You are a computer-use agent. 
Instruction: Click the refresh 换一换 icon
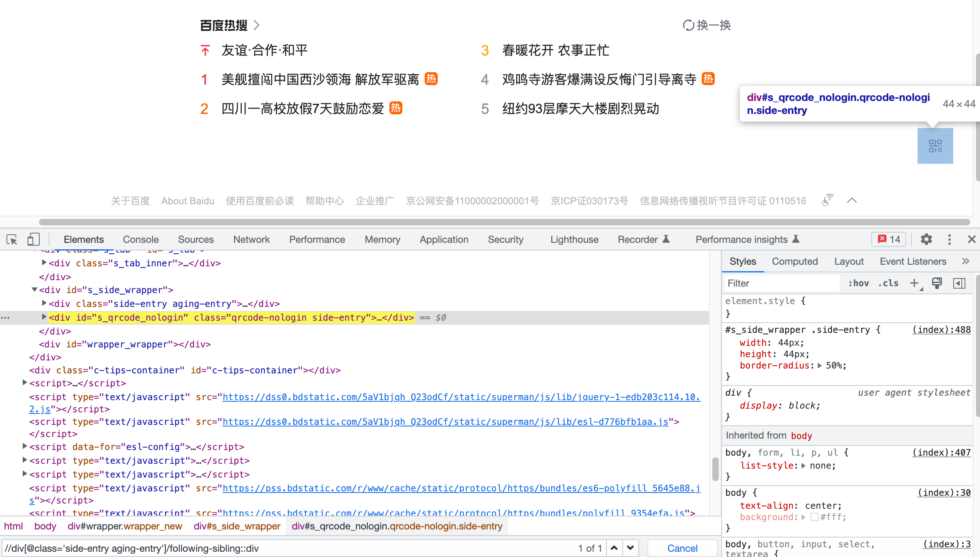(x=688, y=25)
